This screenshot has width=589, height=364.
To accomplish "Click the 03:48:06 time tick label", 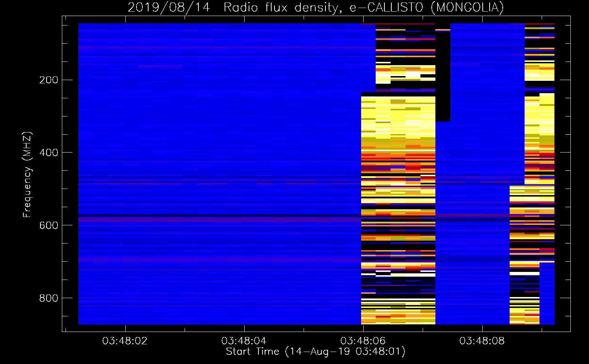I will pyautogui.click(x=363, y=341).
